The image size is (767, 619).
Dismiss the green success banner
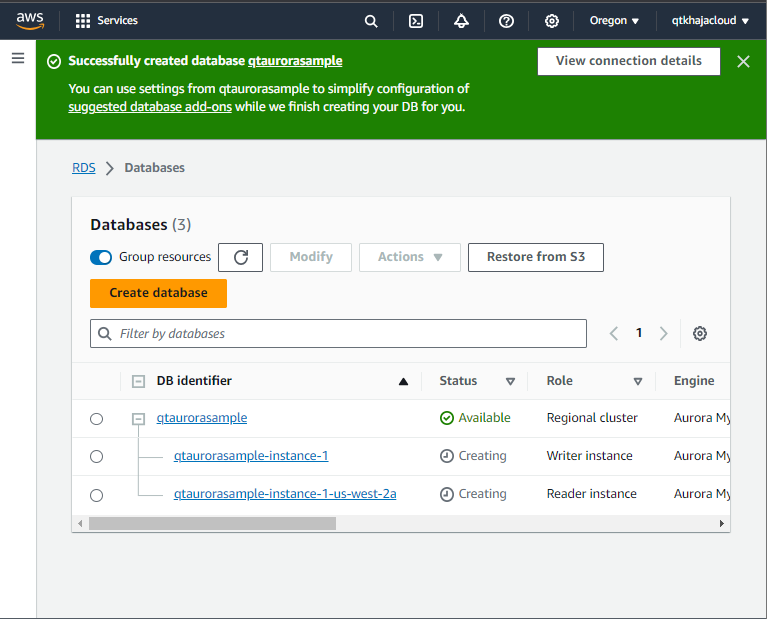[x=743, y=62]
